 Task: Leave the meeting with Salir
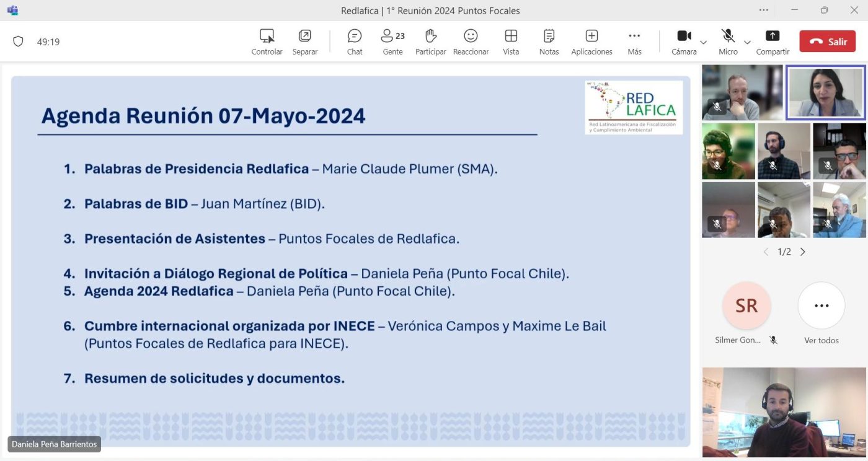tap(827, 42)
